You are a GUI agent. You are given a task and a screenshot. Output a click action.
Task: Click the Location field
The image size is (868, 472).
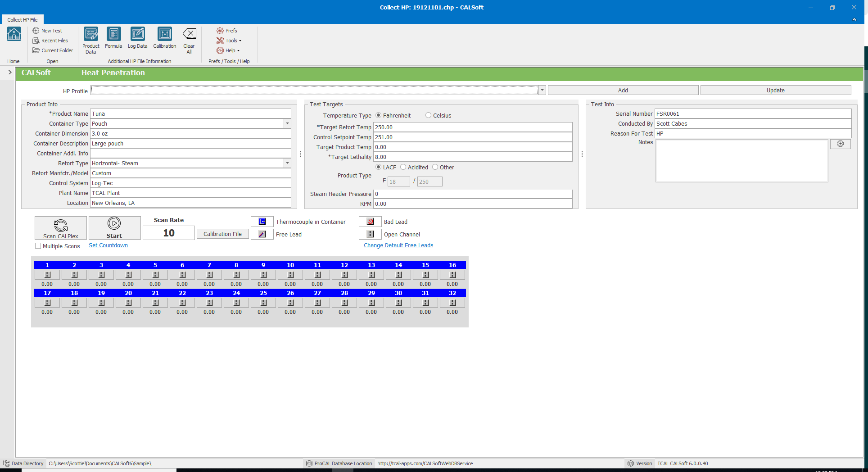190,203
